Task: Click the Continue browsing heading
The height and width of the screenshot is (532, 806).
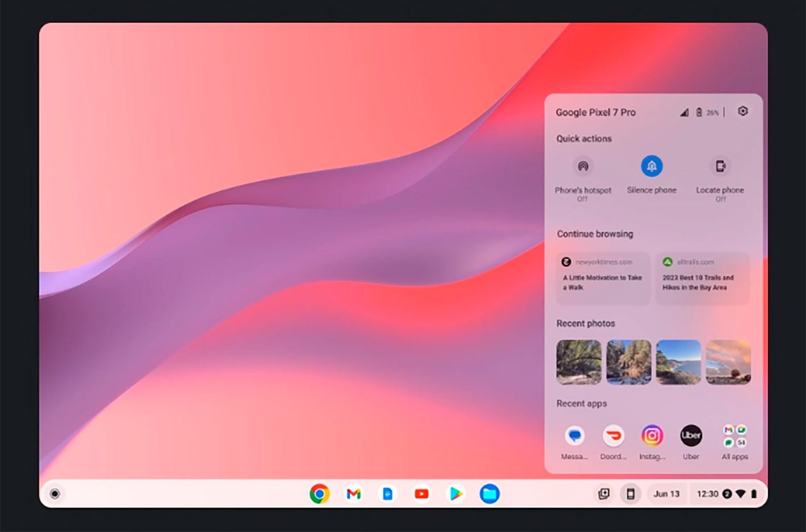Action: (595, 234)
